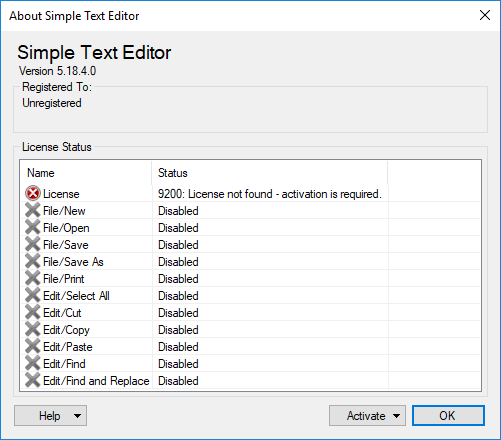Click the red error icon beside License
Image resolution: width=501 pixels, height=440 pixels.
tap(33, 193)
